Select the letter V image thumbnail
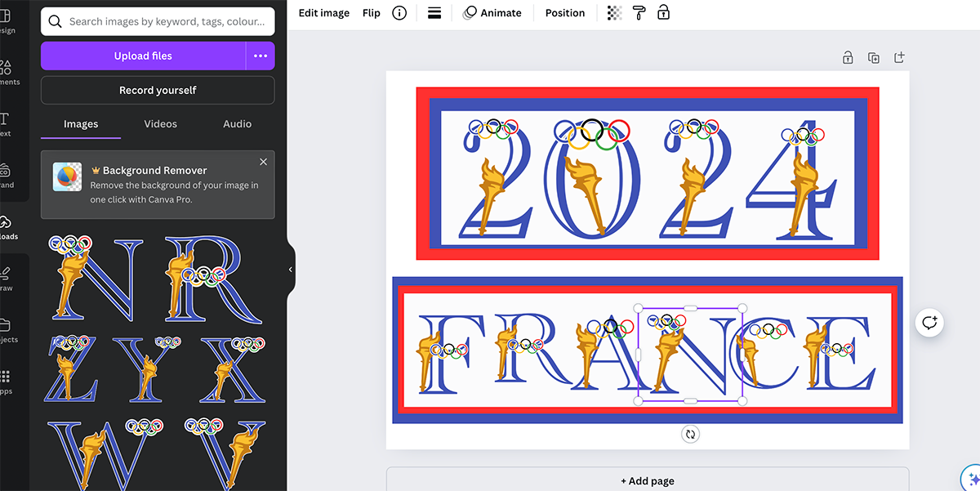The height and width of the screenshot is (491, 980). 225,453
